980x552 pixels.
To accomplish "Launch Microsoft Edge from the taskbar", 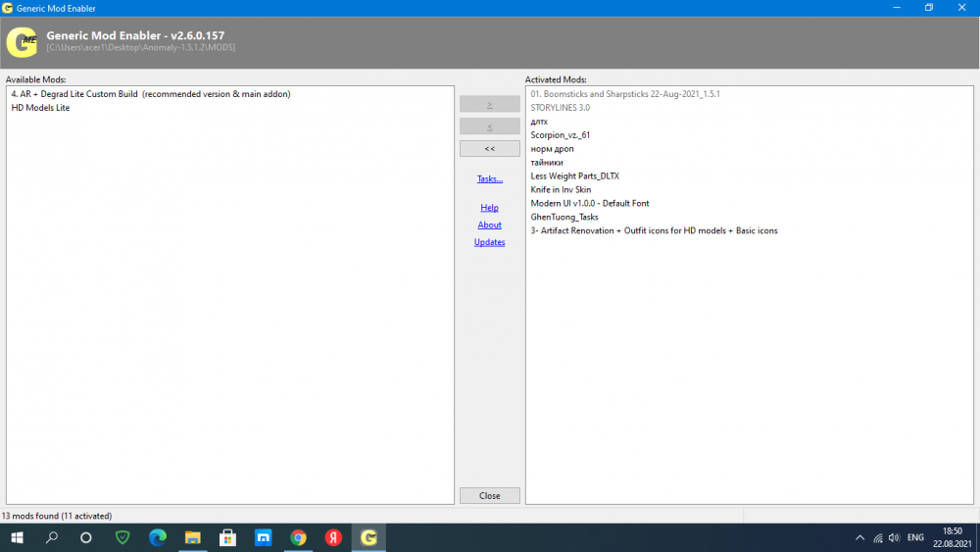I will pos(158,537).
